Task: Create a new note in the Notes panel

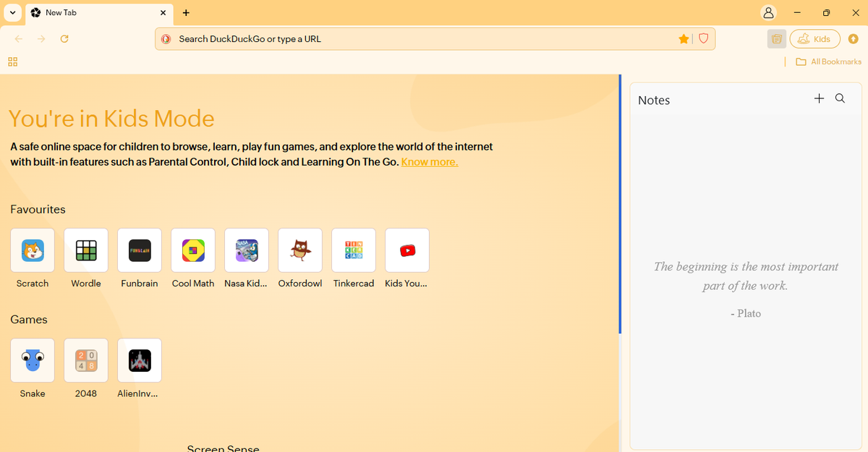Action: click(x=819, y=98)
